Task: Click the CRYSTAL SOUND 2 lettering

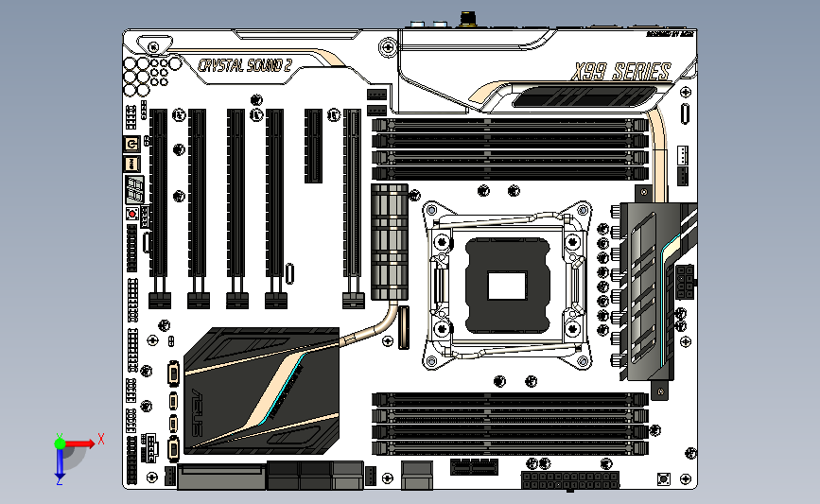Action: coord(245,65)
